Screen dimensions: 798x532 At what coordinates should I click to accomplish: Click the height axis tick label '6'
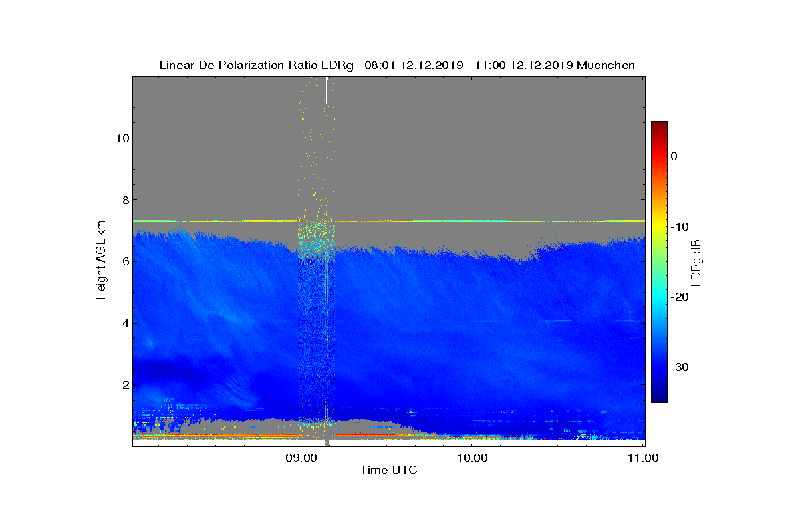(x=124, y=261)
